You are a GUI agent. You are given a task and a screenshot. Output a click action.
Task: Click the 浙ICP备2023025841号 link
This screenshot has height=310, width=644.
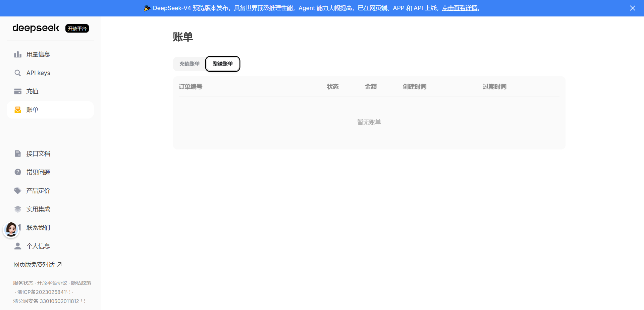[x=44, y=292]
